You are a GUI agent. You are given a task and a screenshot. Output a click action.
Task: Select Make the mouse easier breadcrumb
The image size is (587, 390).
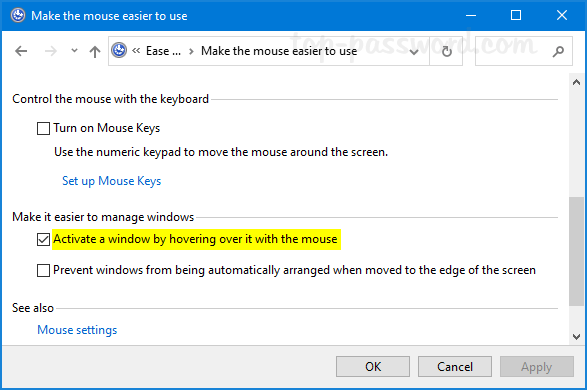click(x=279, y=51)
